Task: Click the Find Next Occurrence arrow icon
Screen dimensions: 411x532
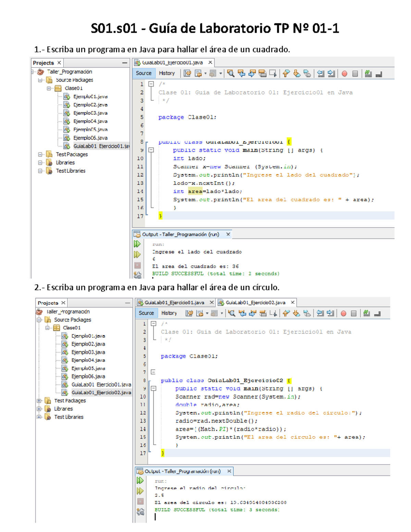Action: pyautogui.click(x=252, y=74)
